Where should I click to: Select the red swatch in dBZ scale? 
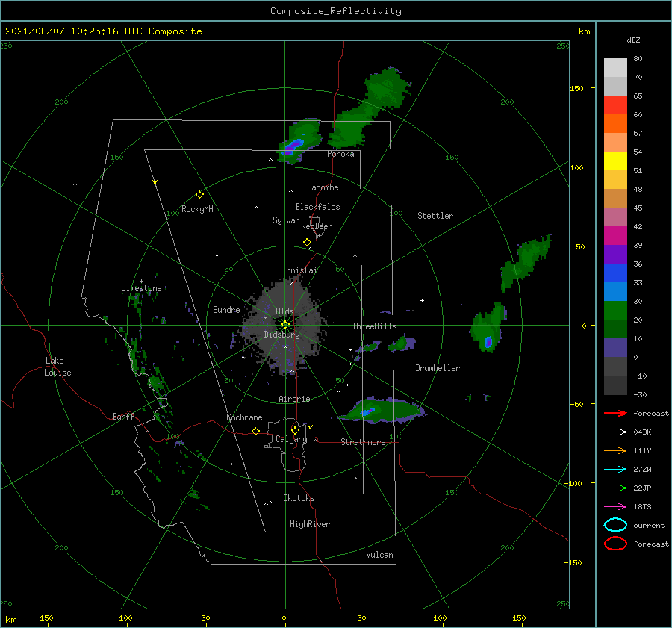(x=615, y=105)
